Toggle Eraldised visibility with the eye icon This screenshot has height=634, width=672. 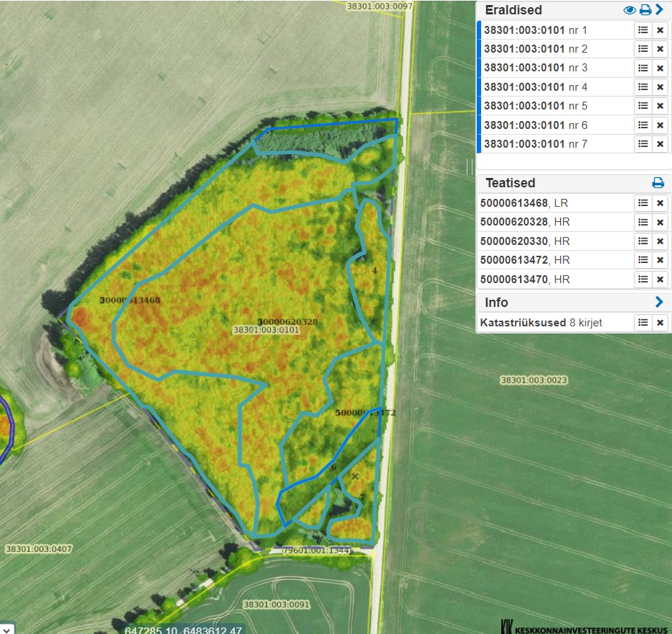coord(630,10)
